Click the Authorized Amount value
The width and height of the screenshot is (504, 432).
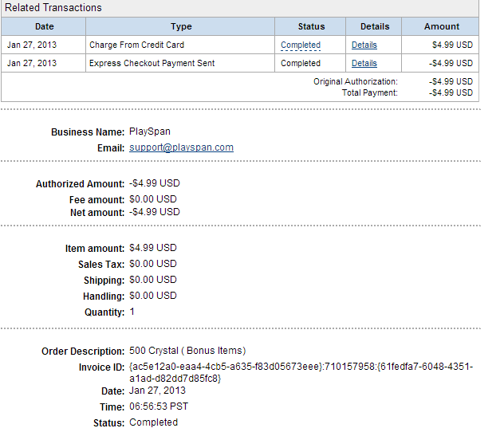click(154, 183)
